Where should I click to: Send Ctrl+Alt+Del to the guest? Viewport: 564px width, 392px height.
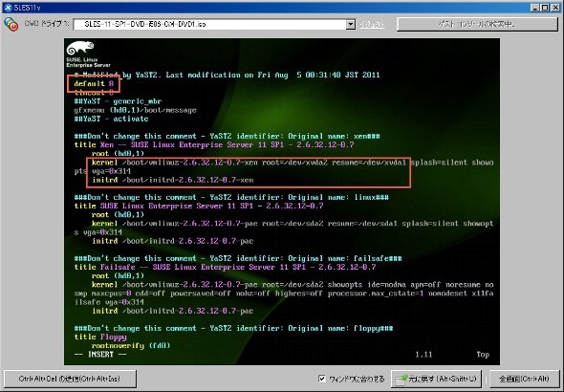70,379
